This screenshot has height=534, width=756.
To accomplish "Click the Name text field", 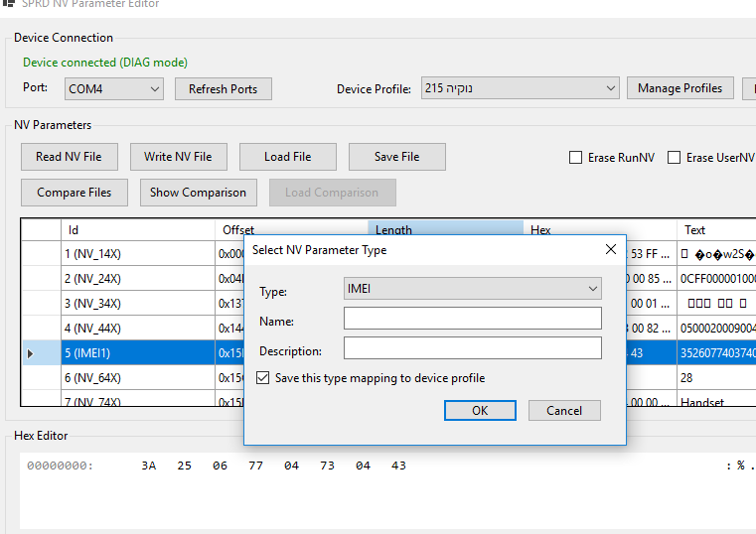I will [472, 319].
